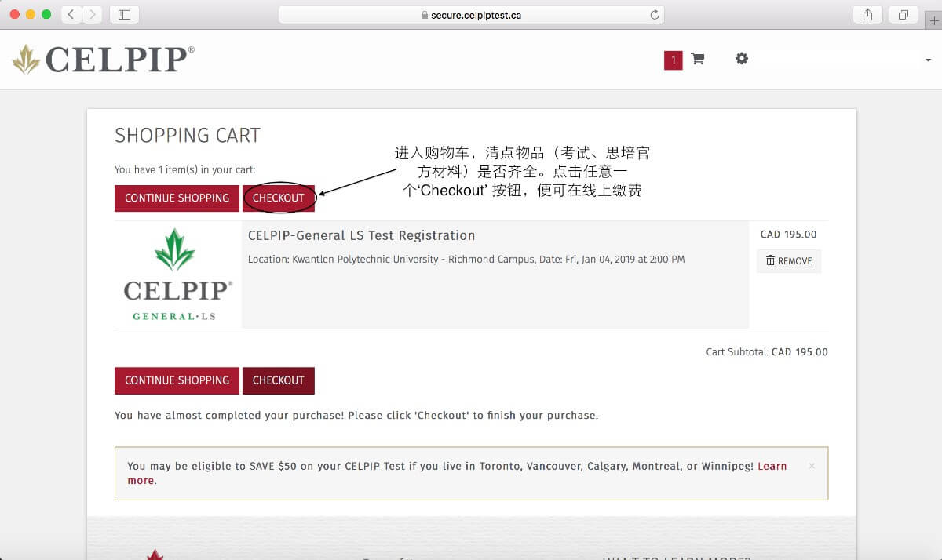The width and height of the screenshot is (942, 560).
Task: Reload the page using the refresh icon
Action: pyautogui.click(x=655, y=14)
